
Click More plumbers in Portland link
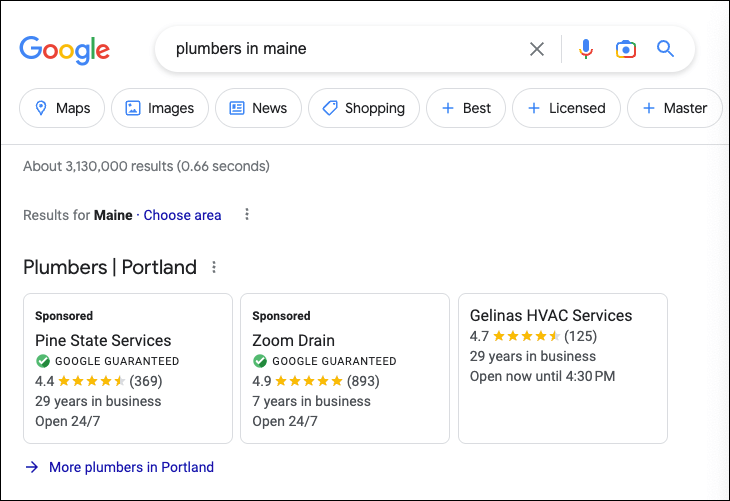(131, 467)
